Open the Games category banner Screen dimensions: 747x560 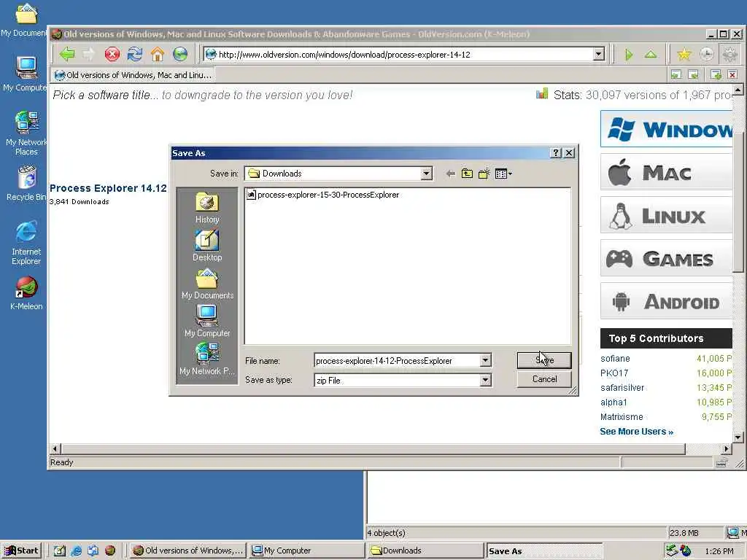coord(666,258)
